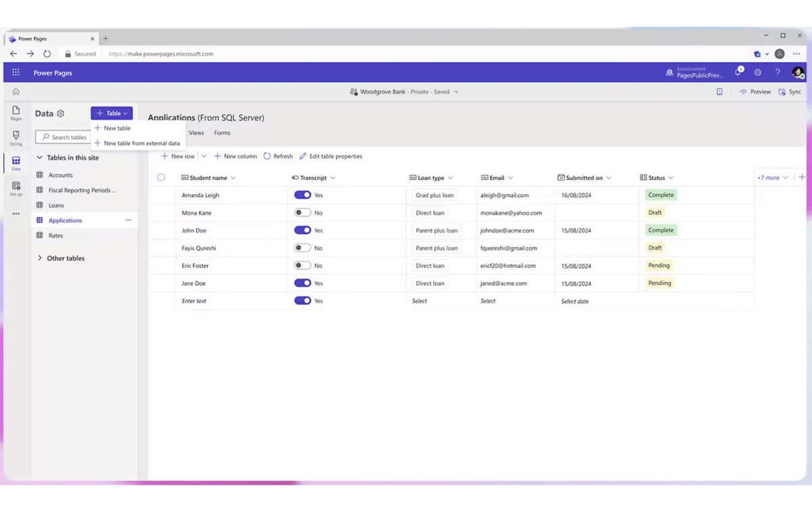Open the New row dropdown arrow
Viewport: 812px width, 512px height.
(204, 156)
